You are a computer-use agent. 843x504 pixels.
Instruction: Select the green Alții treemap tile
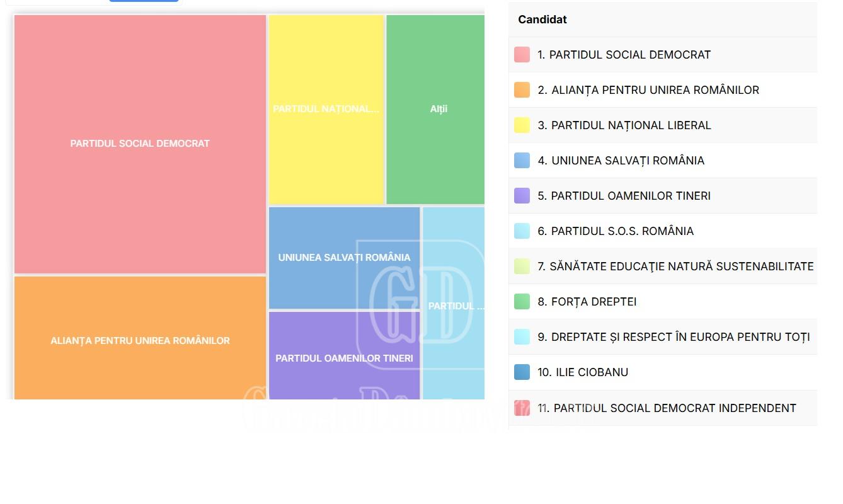tap(435, 110)
